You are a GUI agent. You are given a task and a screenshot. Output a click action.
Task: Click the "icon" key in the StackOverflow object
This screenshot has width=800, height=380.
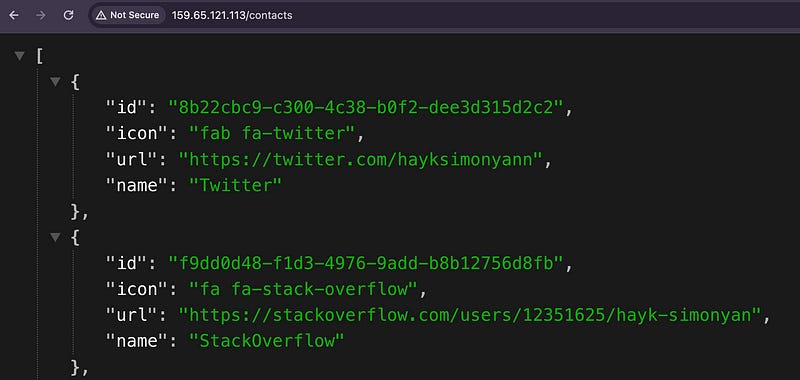pos(137,290)
